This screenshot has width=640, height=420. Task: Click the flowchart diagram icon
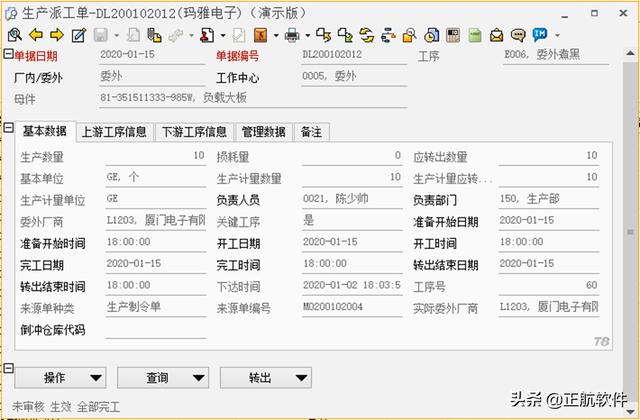[388, 35]
